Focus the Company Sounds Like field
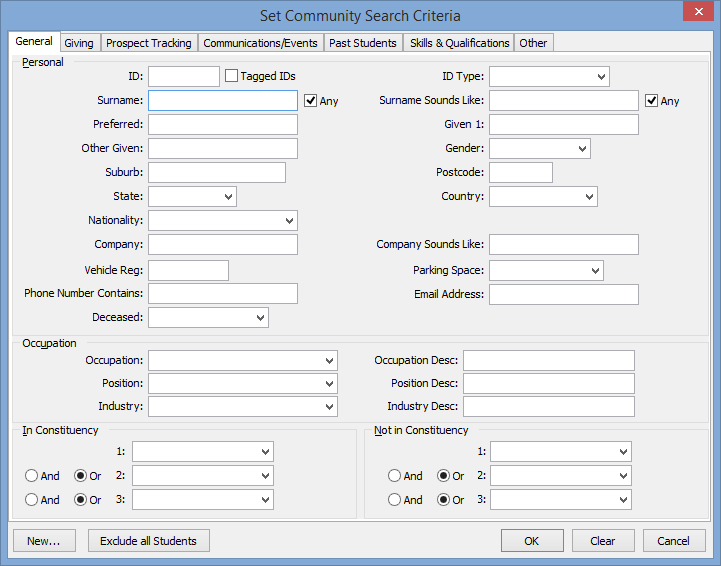This screenshot has height=566, width=721. (564, 244)
